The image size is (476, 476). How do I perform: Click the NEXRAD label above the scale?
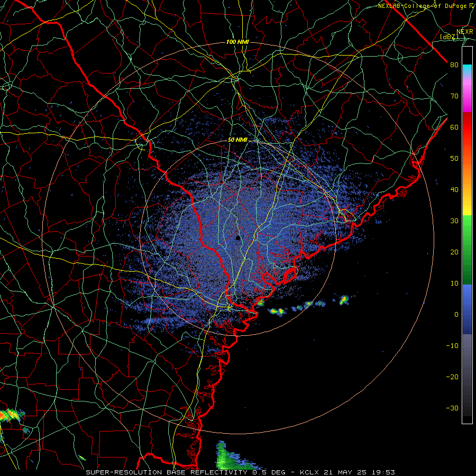point(465,32)
